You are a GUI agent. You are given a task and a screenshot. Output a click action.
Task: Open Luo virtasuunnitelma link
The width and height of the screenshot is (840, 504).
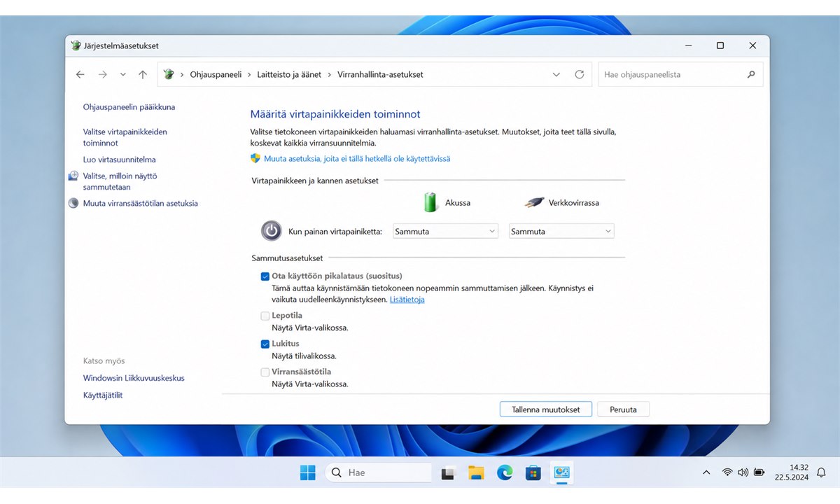(x=119, y=160)
